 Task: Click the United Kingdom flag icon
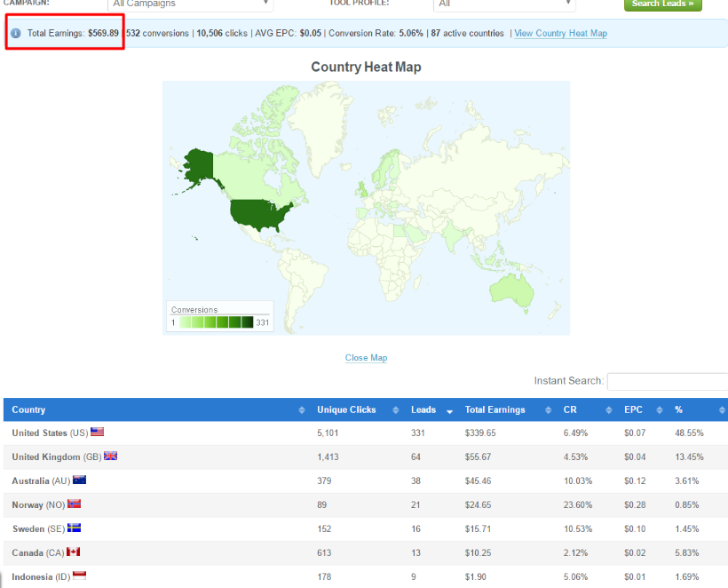coord(111,457)
